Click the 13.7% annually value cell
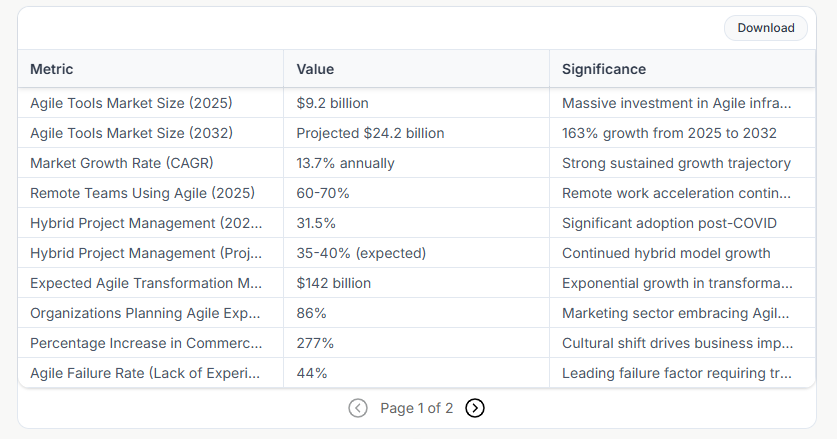Screen dimensions: 837x439 345,163
